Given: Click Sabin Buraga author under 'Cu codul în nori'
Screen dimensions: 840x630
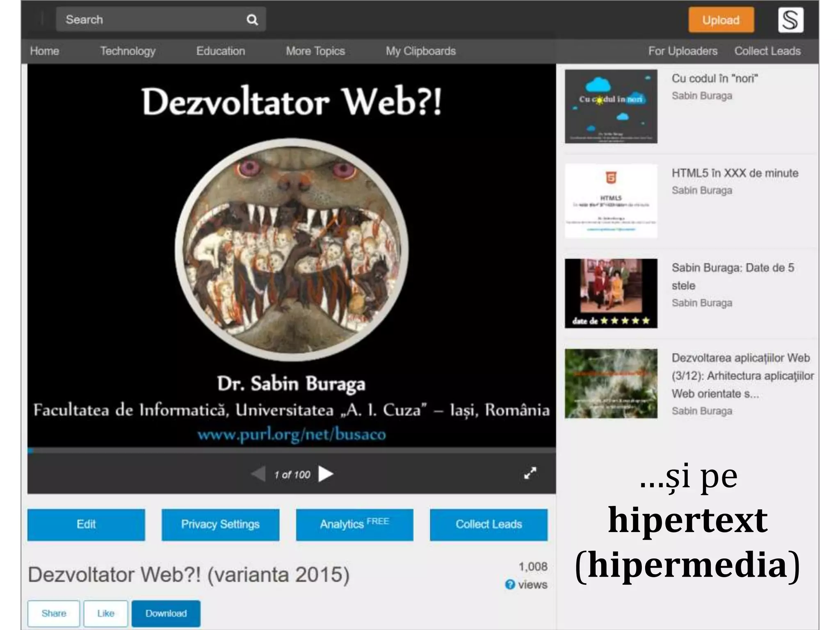Looking at the screenshot, I should pos(702,96).
